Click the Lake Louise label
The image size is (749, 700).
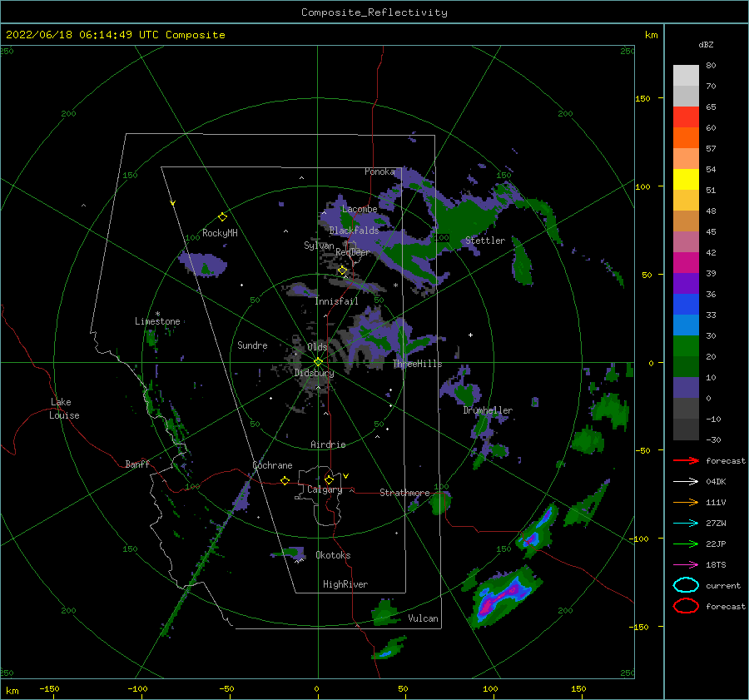tap(64, 409)
